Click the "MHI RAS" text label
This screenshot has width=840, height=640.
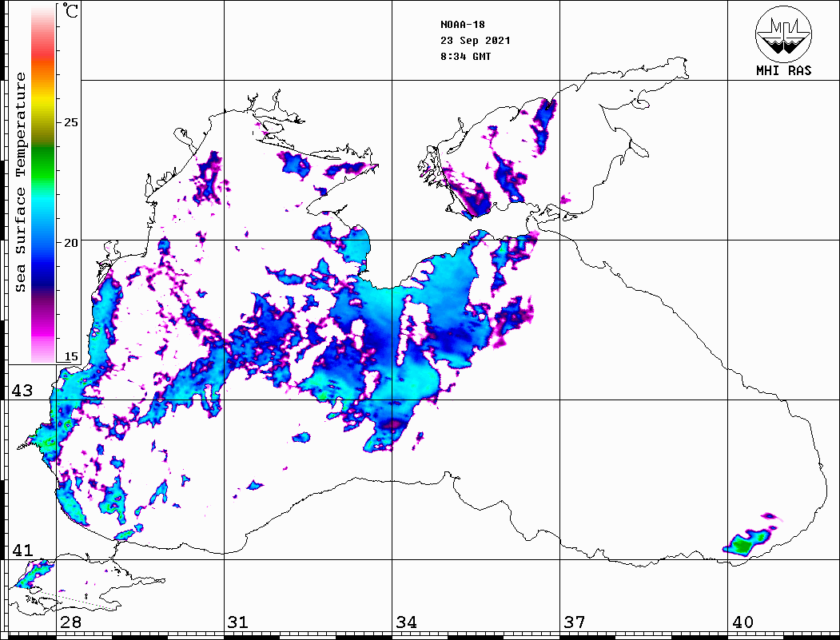click(784, 70)
